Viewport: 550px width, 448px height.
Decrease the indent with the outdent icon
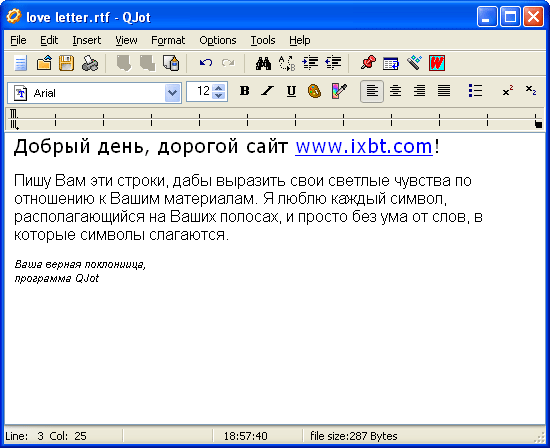[333, 63]
